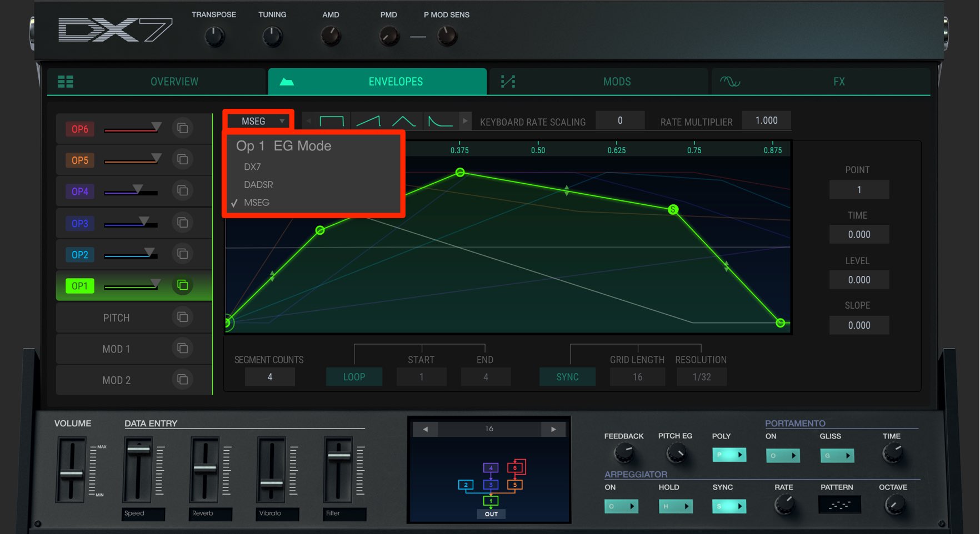This screenshot has height=534, width=980.
Task: Select the OP5 operator envelope
Action: [x=79, y=160]
